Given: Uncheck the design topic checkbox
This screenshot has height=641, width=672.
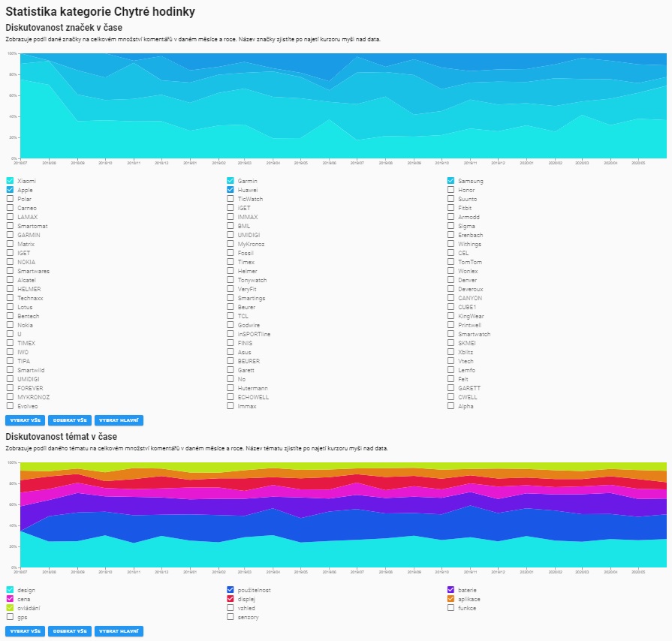Looking at the screenshot, I should [x=11, y=590].
